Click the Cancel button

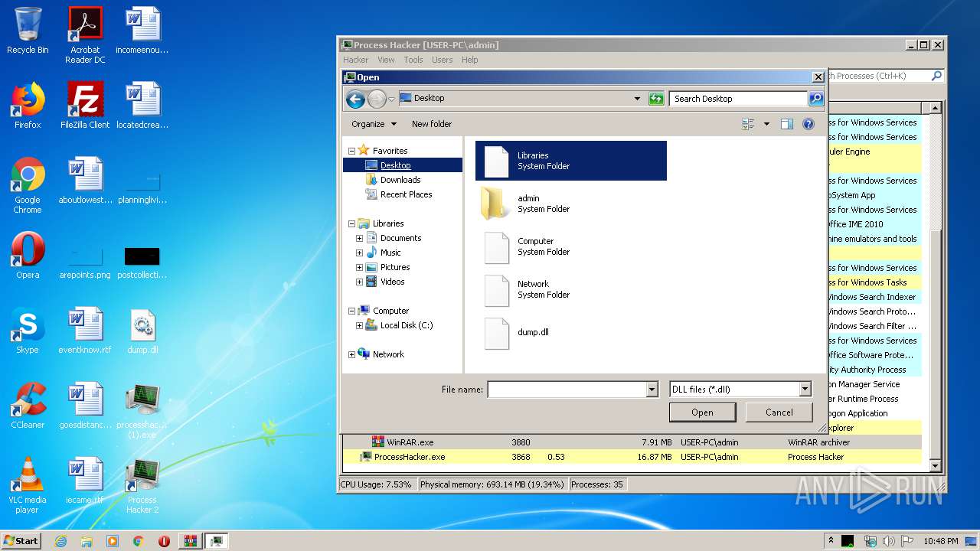[779, 412]
